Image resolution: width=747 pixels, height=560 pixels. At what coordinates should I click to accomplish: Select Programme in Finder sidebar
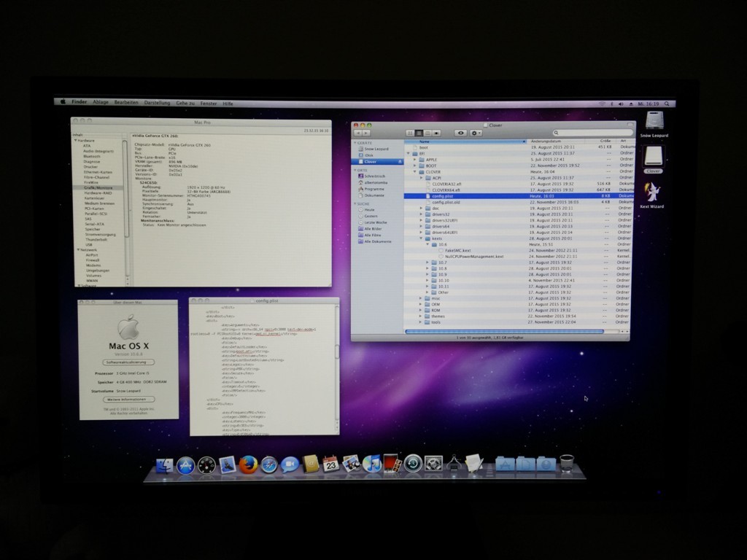374,189
